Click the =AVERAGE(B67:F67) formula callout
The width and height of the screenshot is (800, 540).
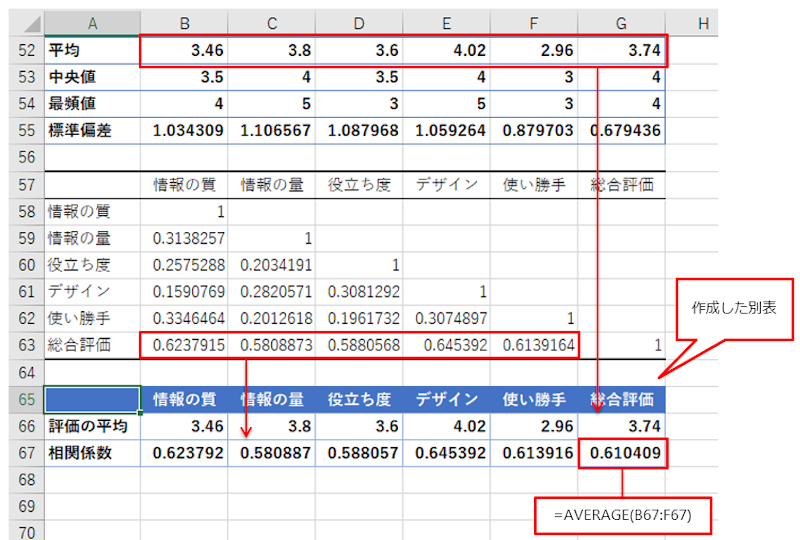[x=624, y=515]
